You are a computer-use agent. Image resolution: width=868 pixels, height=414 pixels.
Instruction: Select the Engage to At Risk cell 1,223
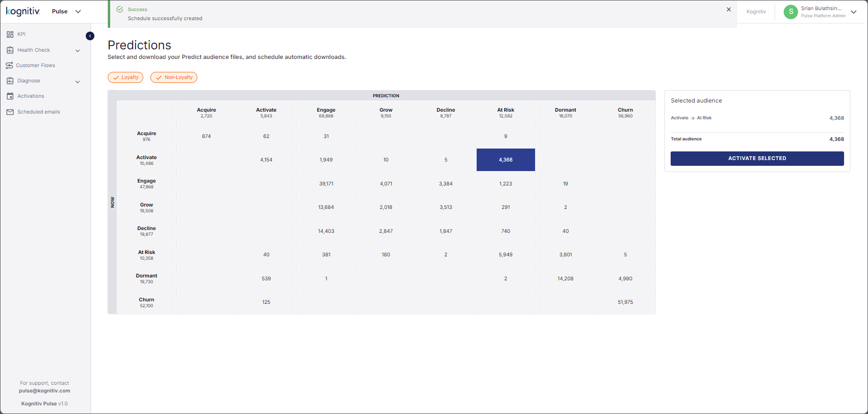pyautogui.click(x=505, y=184)
